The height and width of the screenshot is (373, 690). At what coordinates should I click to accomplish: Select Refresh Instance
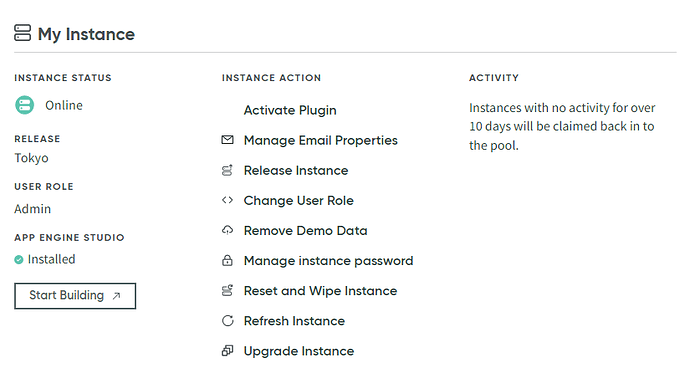click(294, 321)
